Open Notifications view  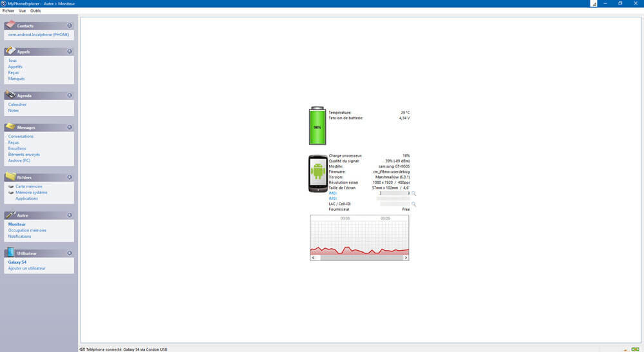point(19,237)
